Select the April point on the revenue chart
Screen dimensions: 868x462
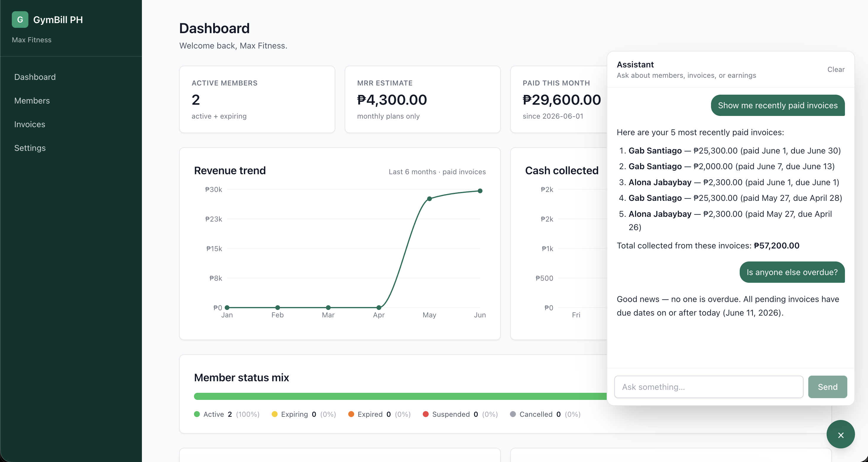(379, 308)
